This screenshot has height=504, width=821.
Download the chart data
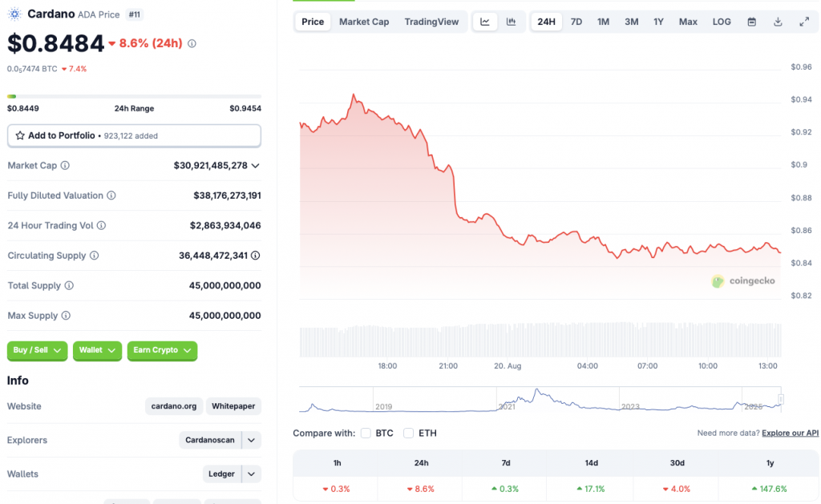(x=778, y=22)
